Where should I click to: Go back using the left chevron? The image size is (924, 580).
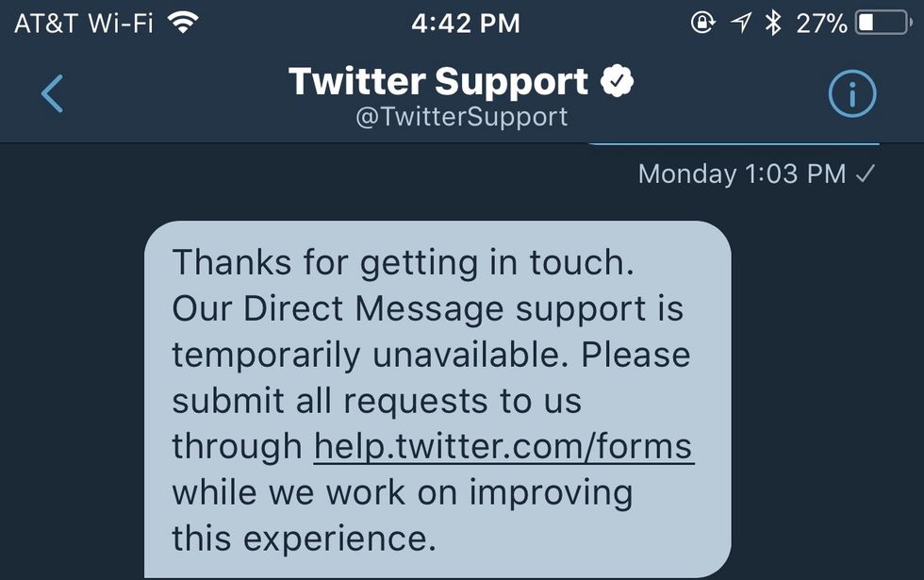53,94
